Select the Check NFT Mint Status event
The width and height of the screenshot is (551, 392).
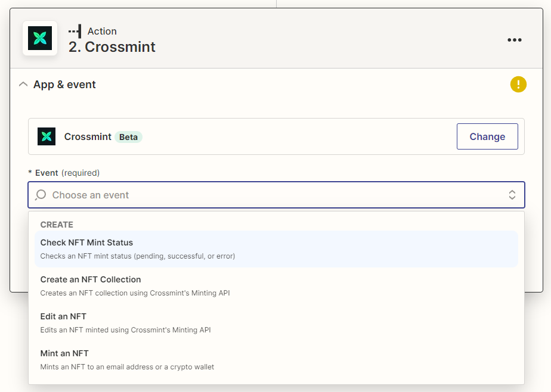pos(276,249)
